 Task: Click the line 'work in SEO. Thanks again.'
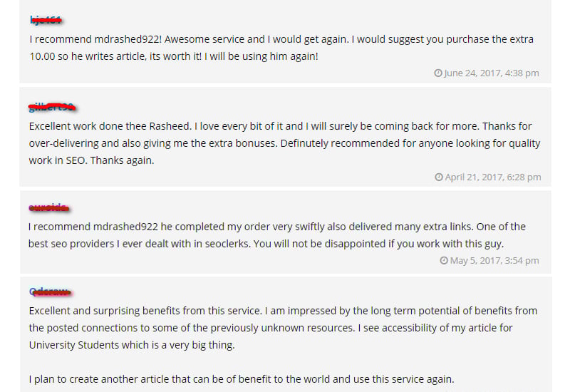92,160
